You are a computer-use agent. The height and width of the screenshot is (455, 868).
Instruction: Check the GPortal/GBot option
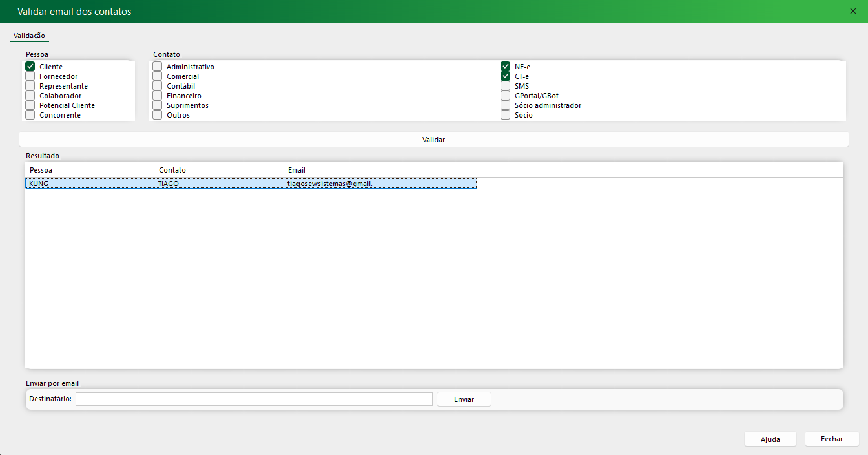(506, 96)
